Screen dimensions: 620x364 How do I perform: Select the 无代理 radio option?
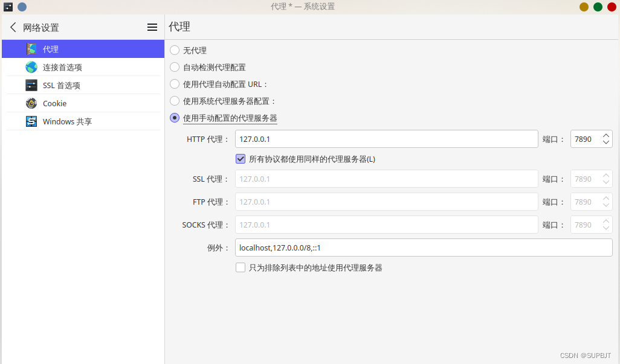pyautogui.click(x=175, y=50)
